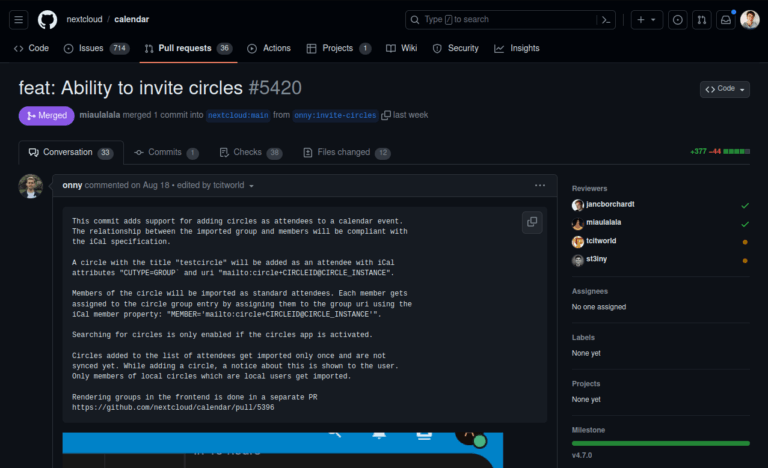Screen dimensions: 768x468
Task: Expand the 'edited by tcitworld' history dropdown
Action: click(x=216, y=185)
